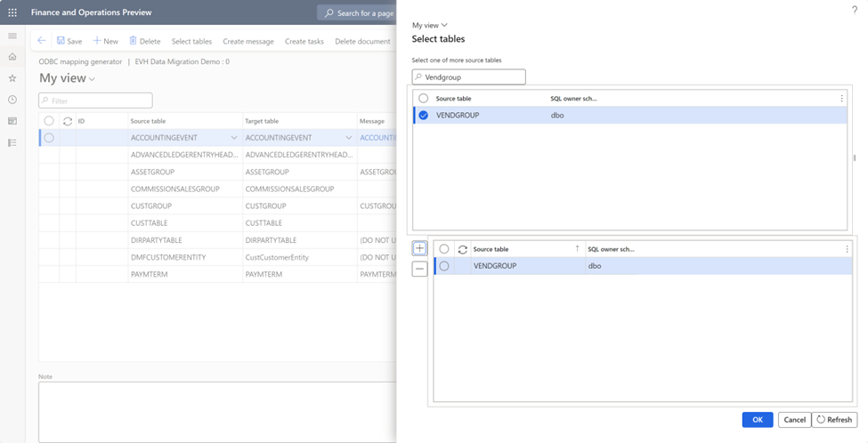Image resolution: width=868 pixels, height=443 pixels.
Task: Open Modules list icon in the sidebar
Action: point(12,142)
